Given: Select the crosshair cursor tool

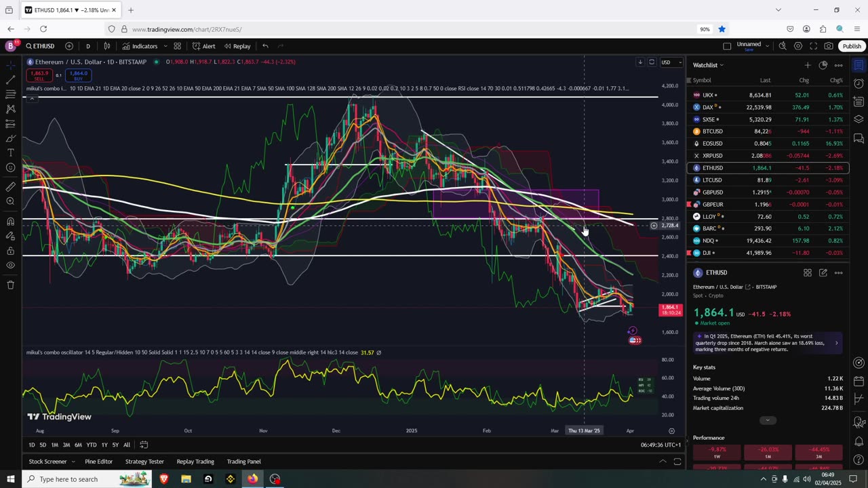Looking at the screenshot, I should [10, 65].
